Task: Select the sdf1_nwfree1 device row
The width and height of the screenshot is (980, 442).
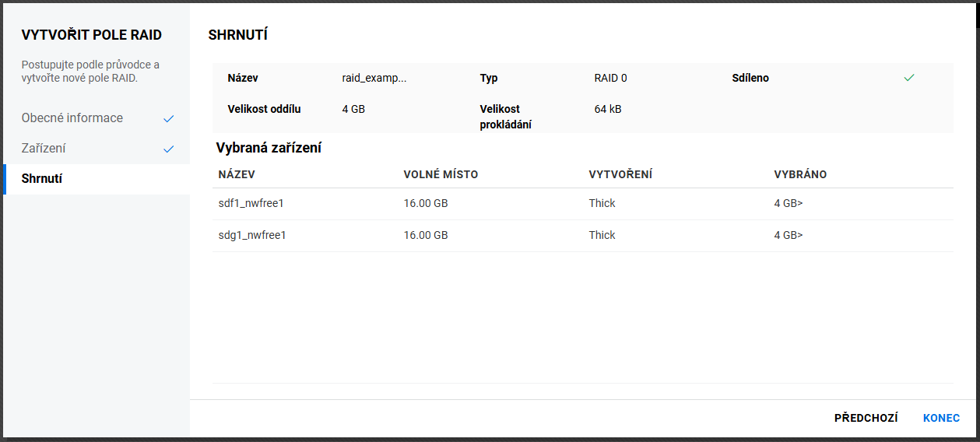Action: (x=252, y=204)
